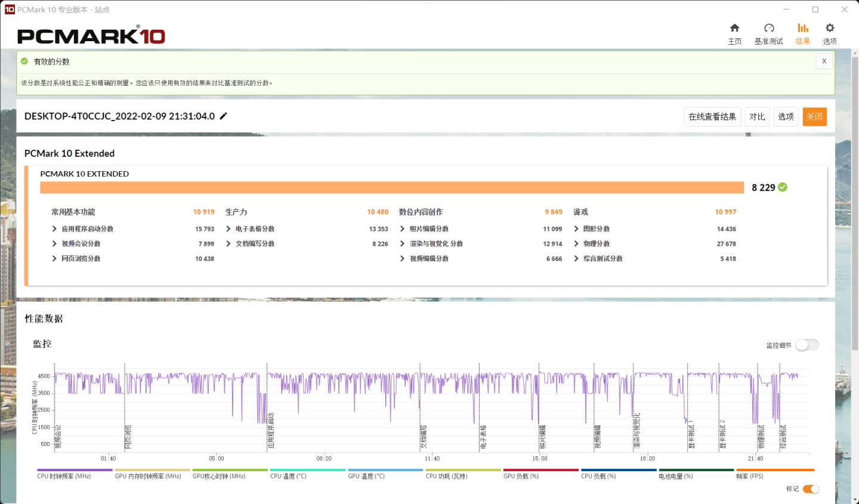This screenshot has width=859, height=504.
Task: Click the 物理分数 value 27 678
Action: tap(727, 244)
